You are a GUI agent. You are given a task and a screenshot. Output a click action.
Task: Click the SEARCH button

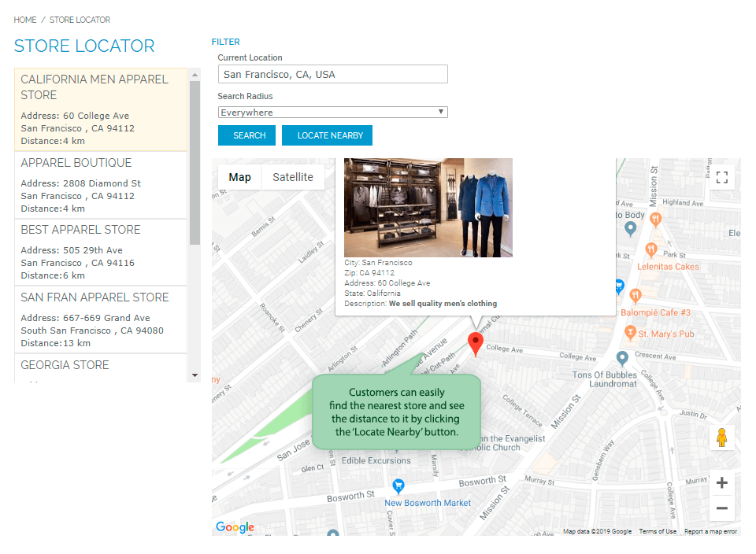click(246, 135)
